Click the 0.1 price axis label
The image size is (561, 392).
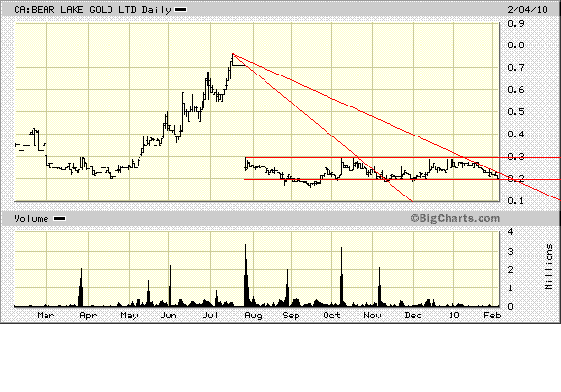(x=515, y=200)
